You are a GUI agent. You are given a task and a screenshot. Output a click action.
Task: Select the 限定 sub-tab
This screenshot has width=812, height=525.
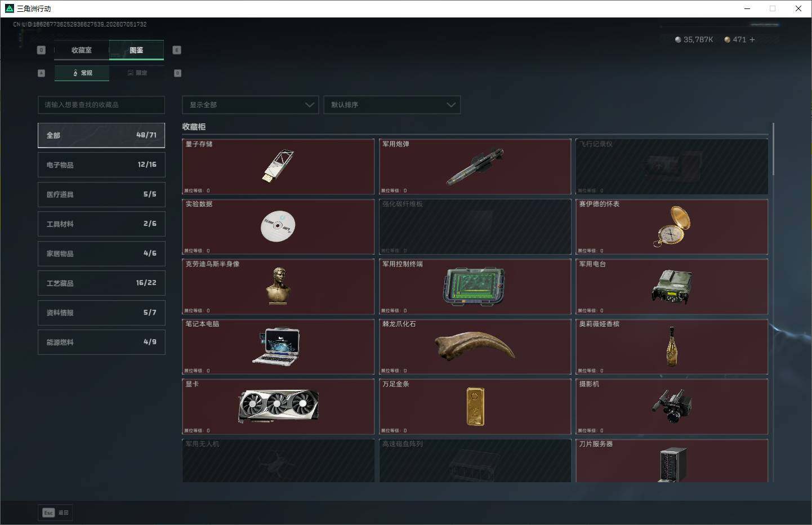pyautogui.click(x=137, y=73)
